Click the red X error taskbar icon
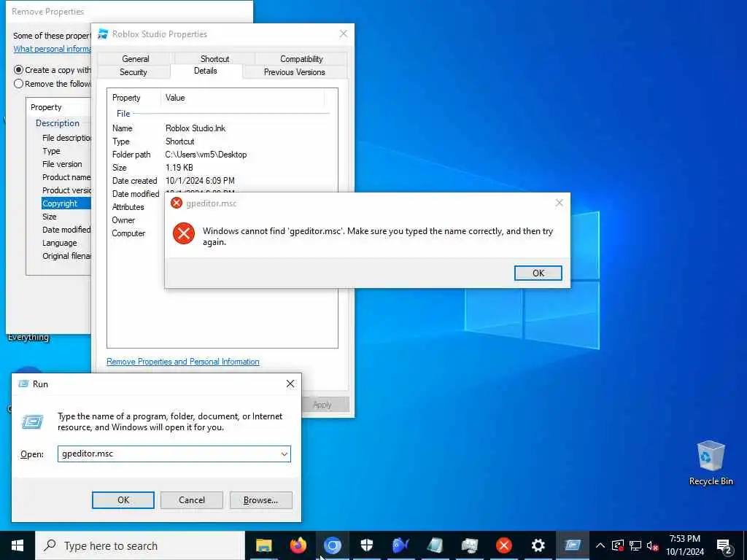This screenshot has width=747, height=560. click(x=504, y=545)
